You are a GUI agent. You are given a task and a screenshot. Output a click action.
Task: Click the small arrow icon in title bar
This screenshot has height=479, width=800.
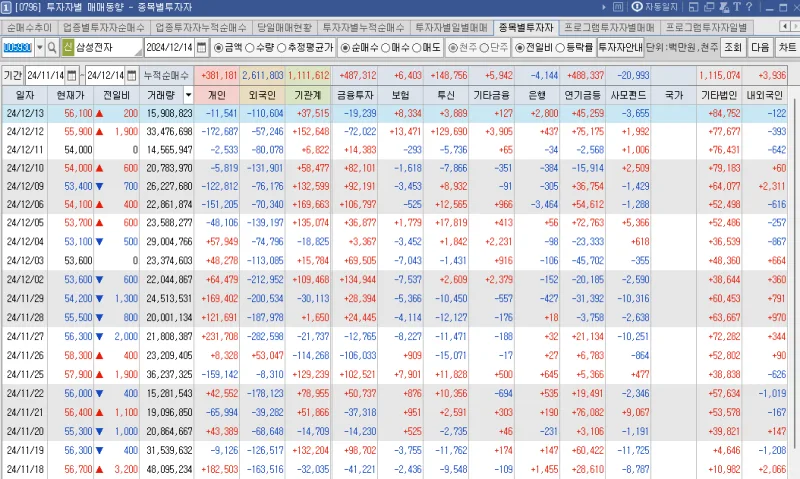pos(604,7)
